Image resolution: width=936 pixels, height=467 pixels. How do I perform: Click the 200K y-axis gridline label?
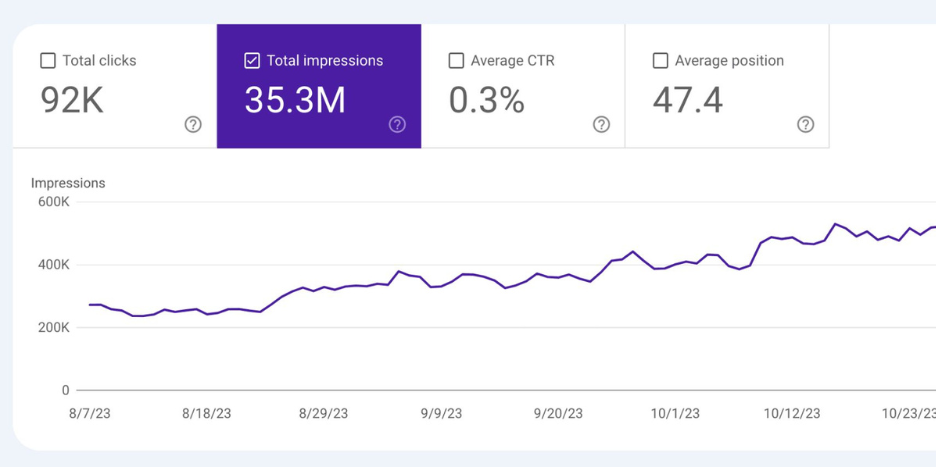click(52, 328)
